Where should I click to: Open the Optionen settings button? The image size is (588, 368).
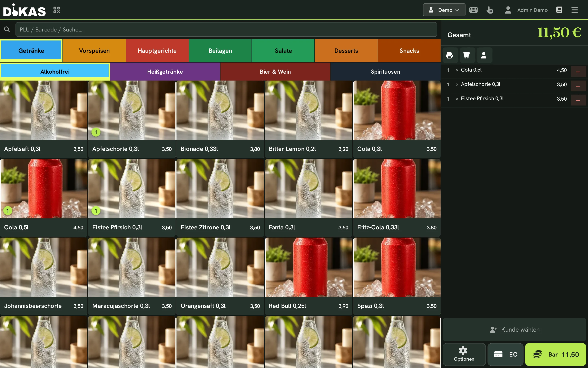[x=464, y=354]
